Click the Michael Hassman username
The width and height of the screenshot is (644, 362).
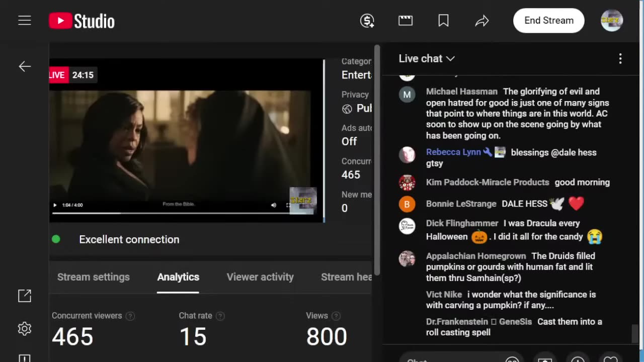tap(461, 92)
